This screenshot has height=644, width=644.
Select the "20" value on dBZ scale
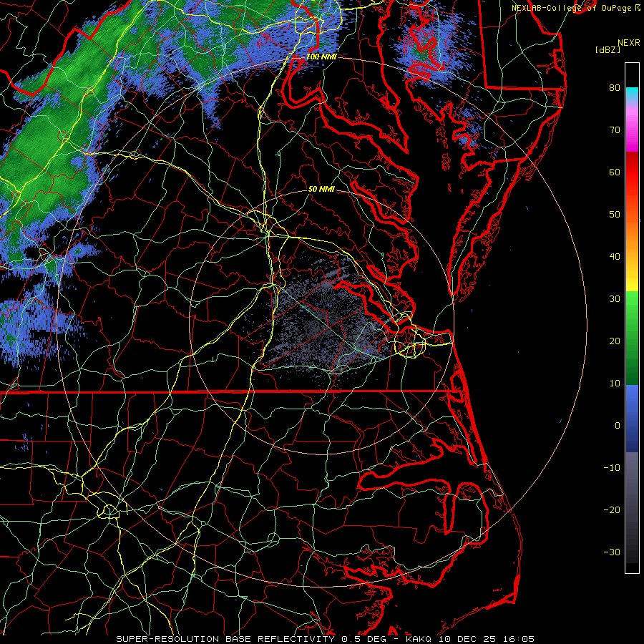point(615,341)
